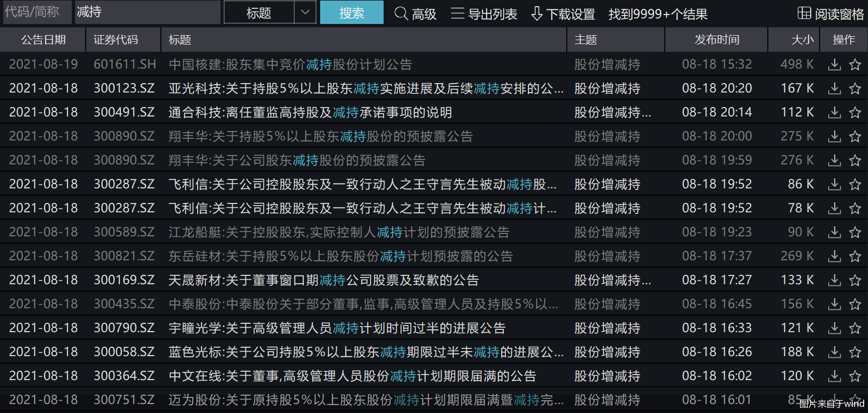
Task: Click the 标题 column header
Action: tap(364, 40)
